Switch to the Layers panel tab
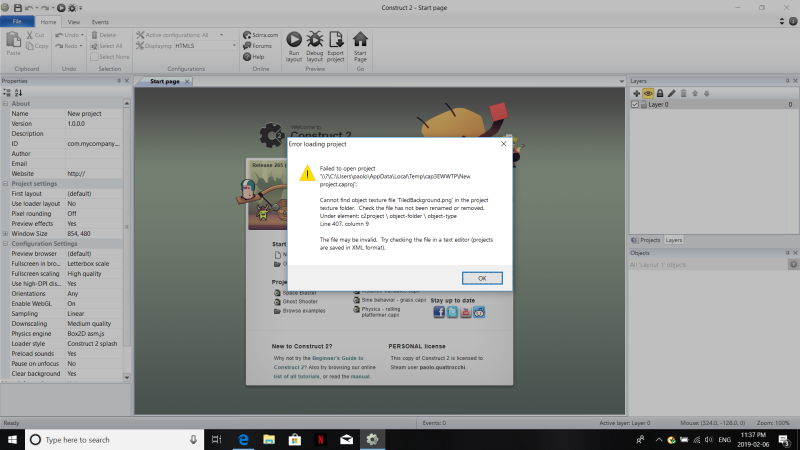Viewport: 800px width, 450px height. pyautogui.click(x=673, y=240)
